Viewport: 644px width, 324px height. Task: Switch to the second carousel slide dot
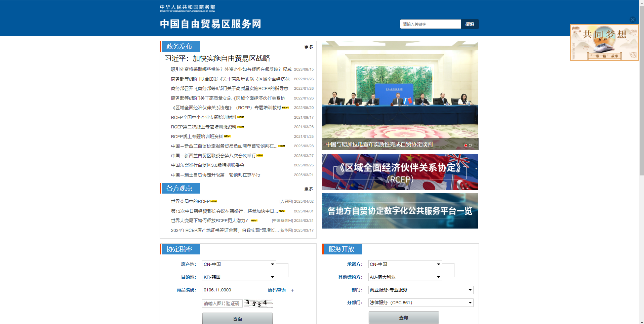tap(470, 146)
